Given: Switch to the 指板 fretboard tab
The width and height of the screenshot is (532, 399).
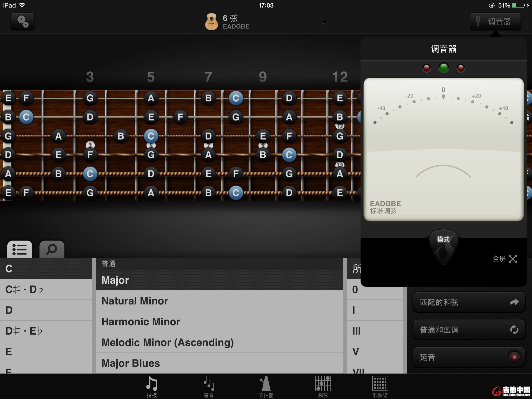Looking at the screenshot, I should coord(152,387).
